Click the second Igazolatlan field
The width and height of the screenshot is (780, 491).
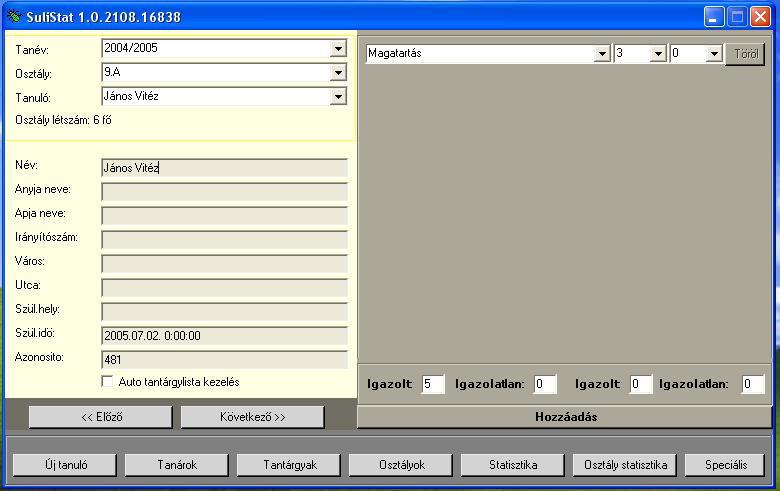point(753,384)
